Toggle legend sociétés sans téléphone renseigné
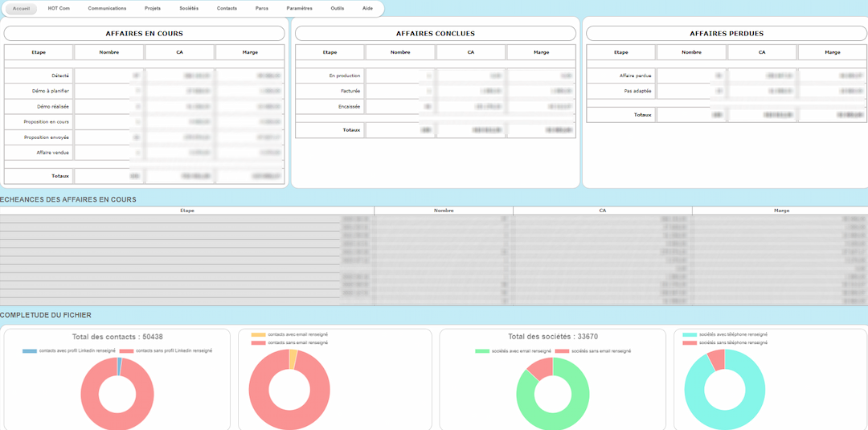Image resolution: width=868 pixels, height=430 pixels. coord(725,343)
